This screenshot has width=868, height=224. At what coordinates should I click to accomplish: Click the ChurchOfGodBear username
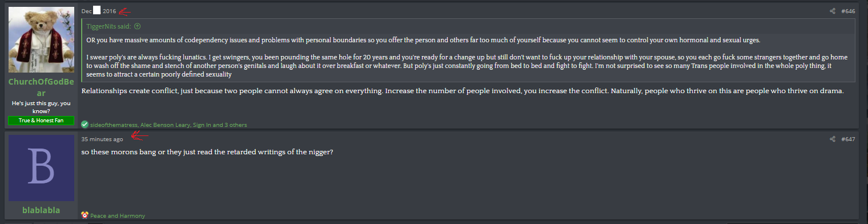[41, 87]
